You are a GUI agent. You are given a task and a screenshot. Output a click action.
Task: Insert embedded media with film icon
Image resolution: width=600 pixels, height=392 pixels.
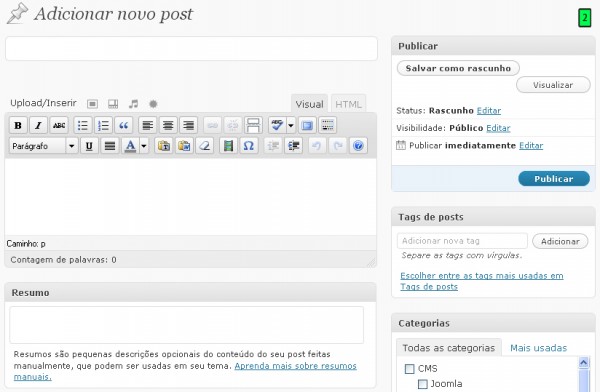click(x=228, y=146)
